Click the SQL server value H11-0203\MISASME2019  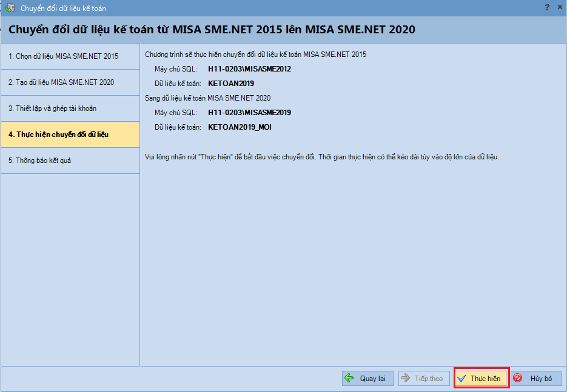249,113
